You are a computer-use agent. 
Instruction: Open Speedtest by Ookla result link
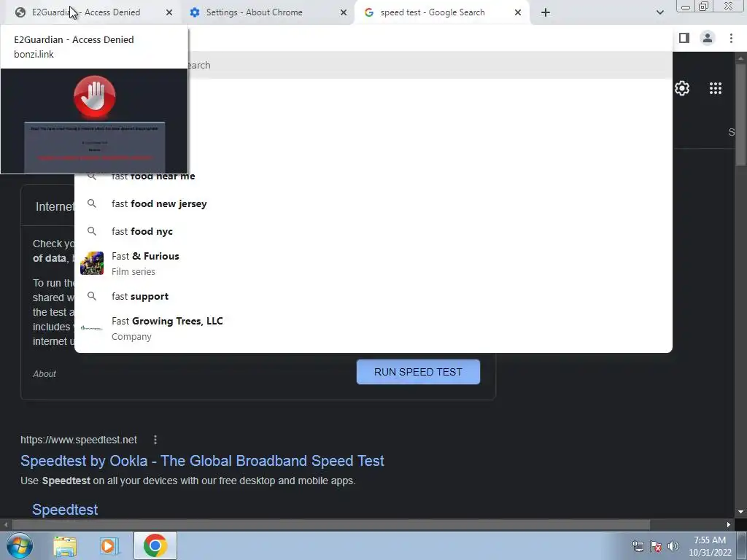click(203, 461)
